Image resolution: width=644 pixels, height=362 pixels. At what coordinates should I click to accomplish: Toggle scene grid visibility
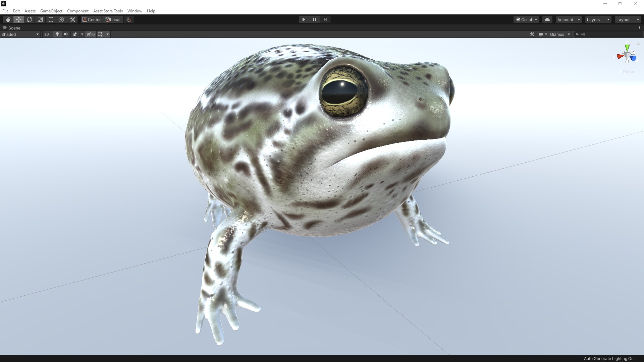(x=100, y=34)
